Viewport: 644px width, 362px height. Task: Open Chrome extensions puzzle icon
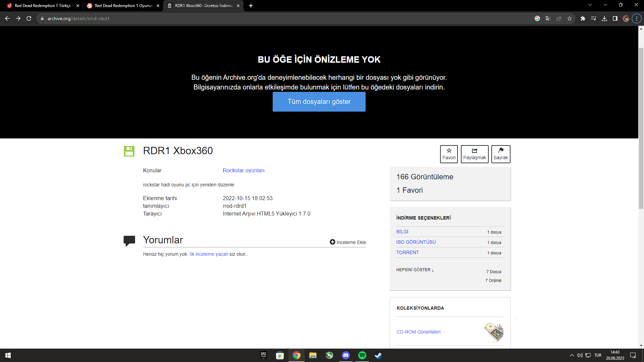(x=583, y=18)
